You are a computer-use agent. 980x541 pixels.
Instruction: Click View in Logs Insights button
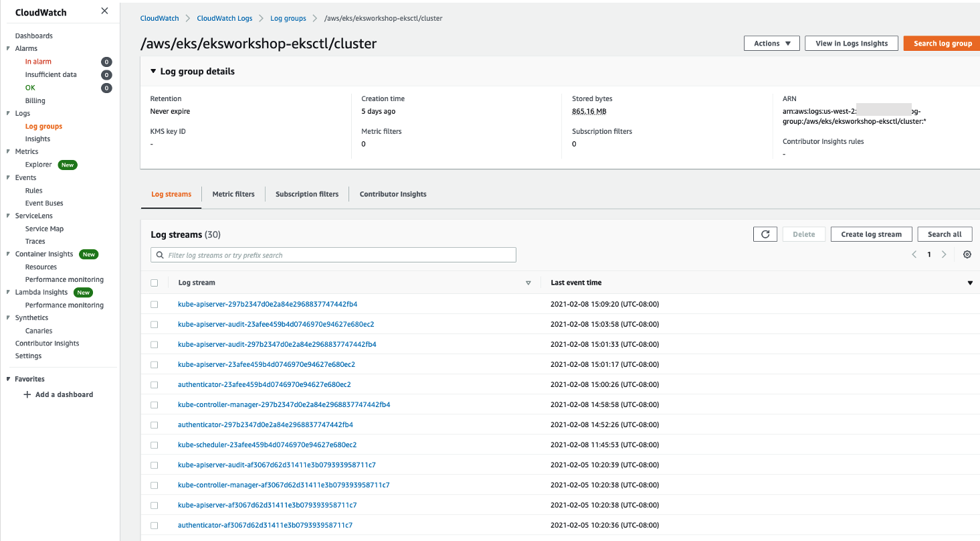click(852, 44)
